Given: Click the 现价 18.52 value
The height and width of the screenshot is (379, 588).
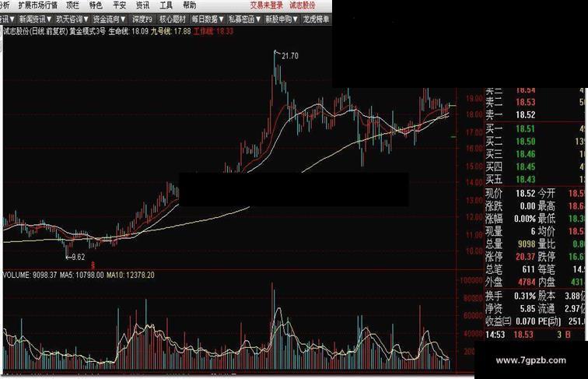Looking at the screenshot, I should [525, 193].
